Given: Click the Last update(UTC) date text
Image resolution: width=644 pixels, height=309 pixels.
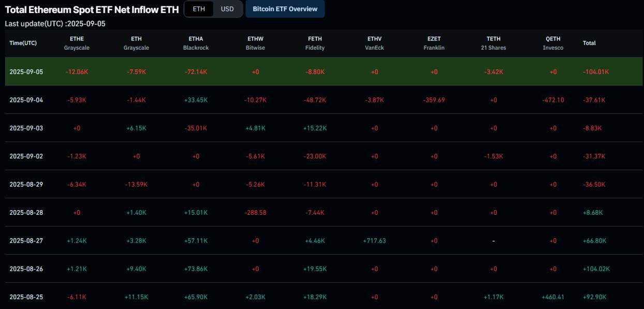Looking at the screenshot, I should [55, 24].
